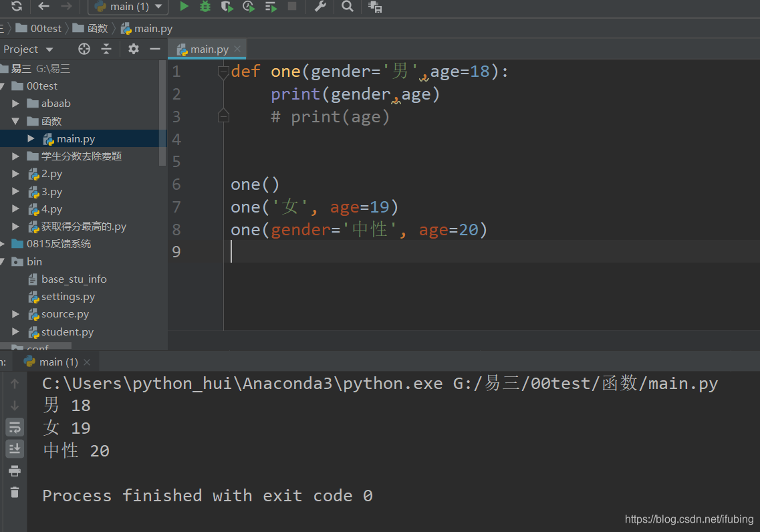Click the project tree vertical scrollbar

coord(162,114)
